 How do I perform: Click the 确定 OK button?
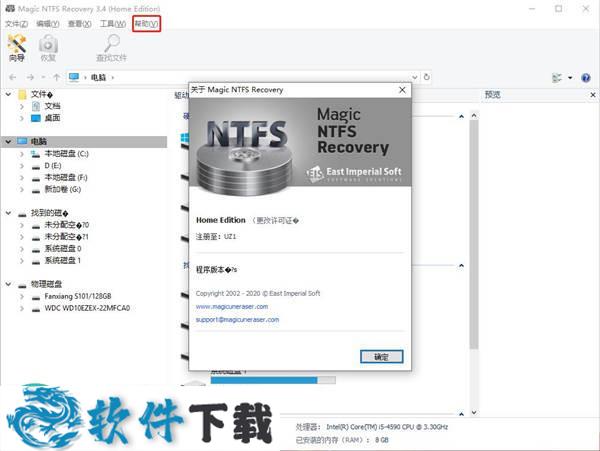[382, 357]
